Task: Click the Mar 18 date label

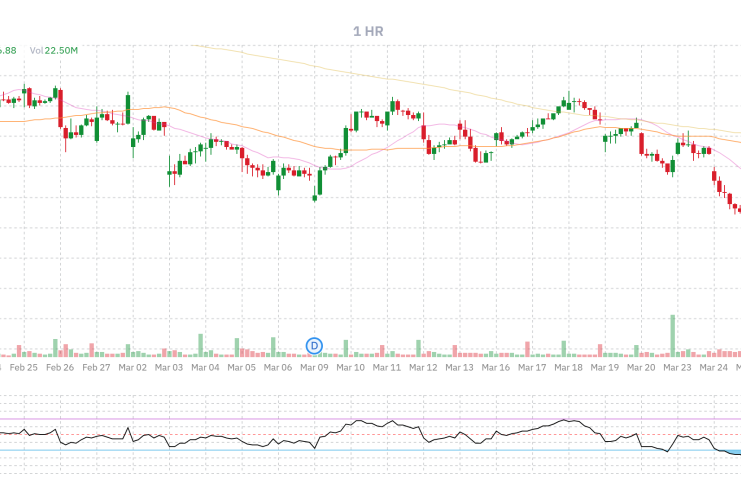Action: 568,367
